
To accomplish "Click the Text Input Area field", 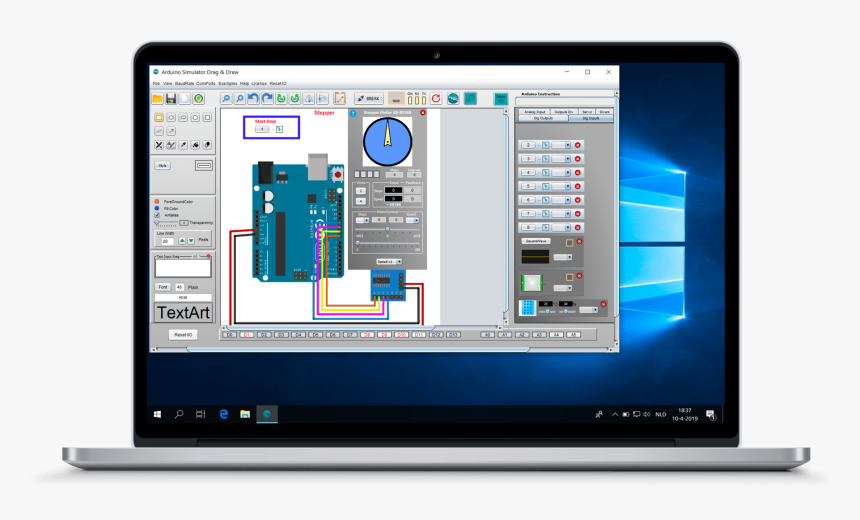I will (183, 268).
